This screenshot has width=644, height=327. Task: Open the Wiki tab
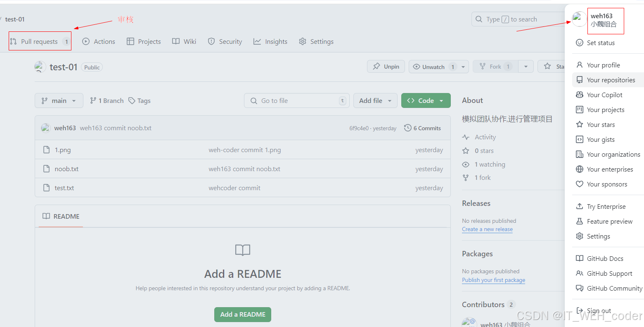tap(184, 41)
